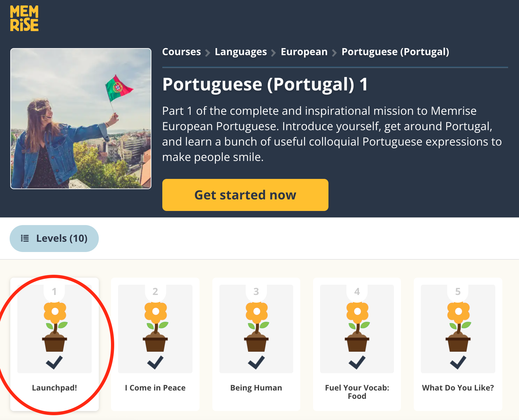This screenshot has width=519, height=420.
Task: Select the Levels (10) tab
Action: coord(54,239)
